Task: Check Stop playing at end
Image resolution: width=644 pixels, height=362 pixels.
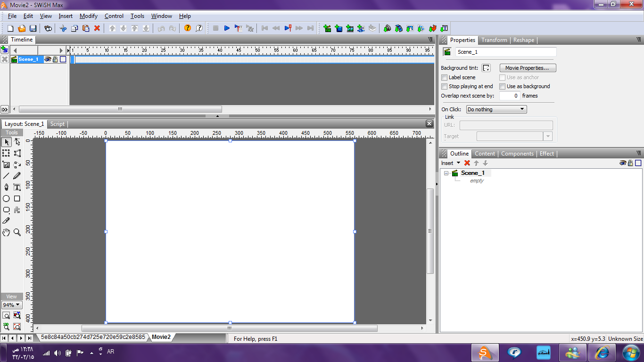Action: click(x=444, y=86)
